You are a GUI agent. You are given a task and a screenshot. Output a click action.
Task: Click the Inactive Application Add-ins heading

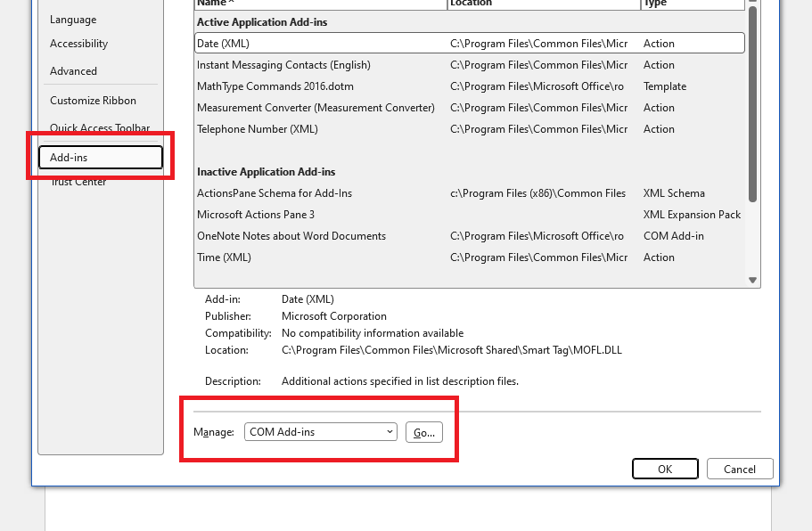[267, 172]
